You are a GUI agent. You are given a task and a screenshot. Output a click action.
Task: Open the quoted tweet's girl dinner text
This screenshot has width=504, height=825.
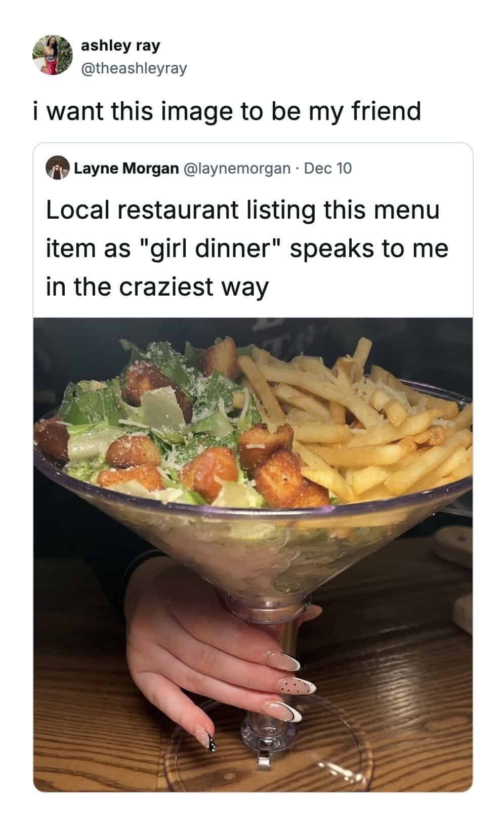click(x=247, y=249)
